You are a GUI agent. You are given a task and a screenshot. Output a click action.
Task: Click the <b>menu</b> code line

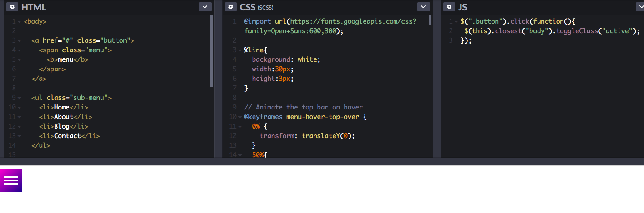tap(67, 59)
